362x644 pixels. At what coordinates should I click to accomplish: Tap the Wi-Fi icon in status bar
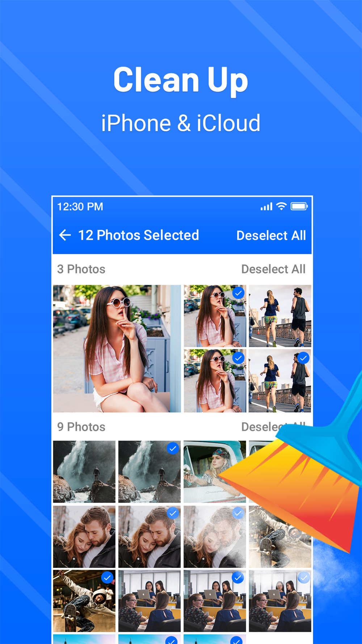click(281, 206)
